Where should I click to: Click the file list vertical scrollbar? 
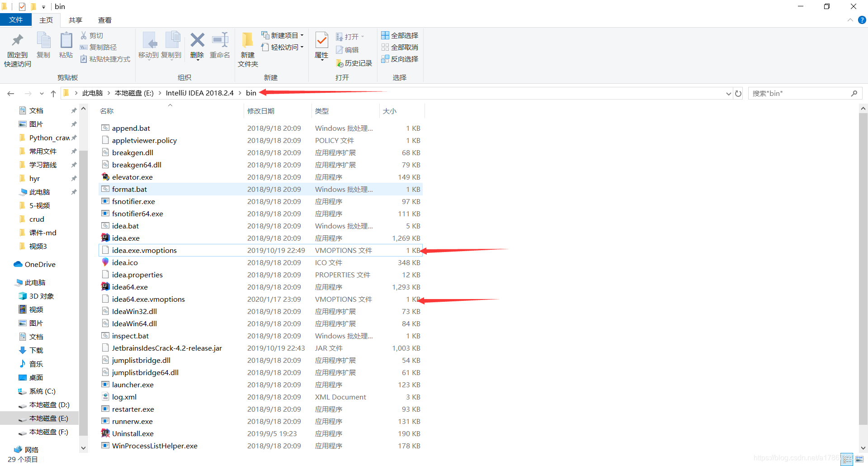coord(863,270)
